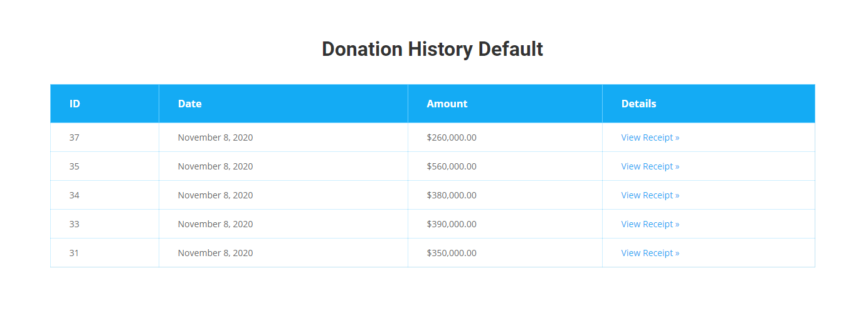Select donation ID 33 cell
The height and width of the screenshot is (317, 868).
click(x=74, y=224)
